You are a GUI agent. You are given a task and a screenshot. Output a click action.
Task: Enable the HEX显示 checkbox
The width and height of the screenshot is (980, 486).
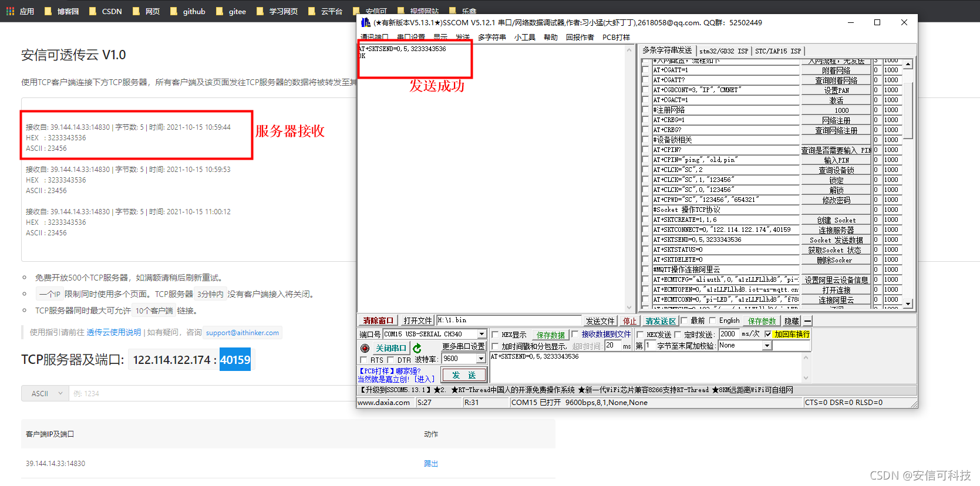(495, 335)
